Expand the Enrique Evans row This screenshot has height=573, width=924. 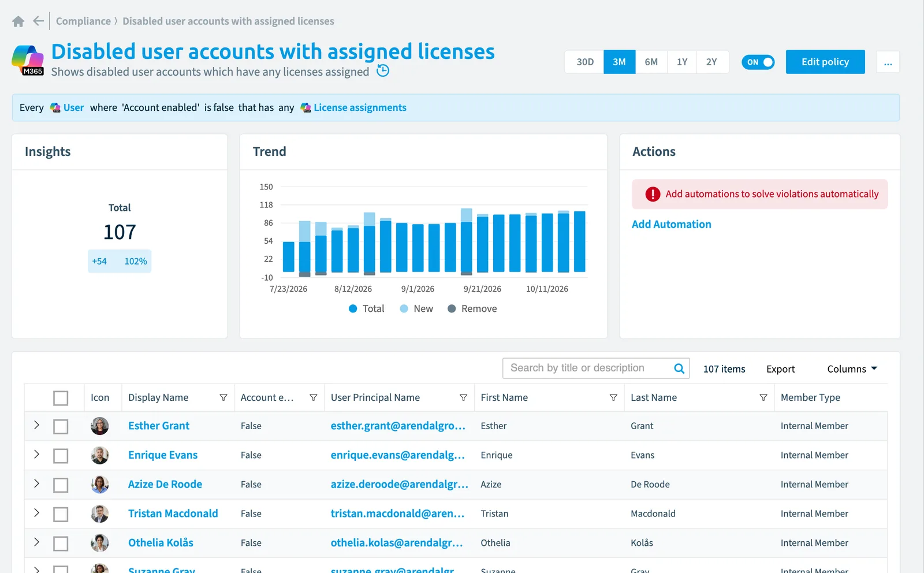click(x=36, y=454)
